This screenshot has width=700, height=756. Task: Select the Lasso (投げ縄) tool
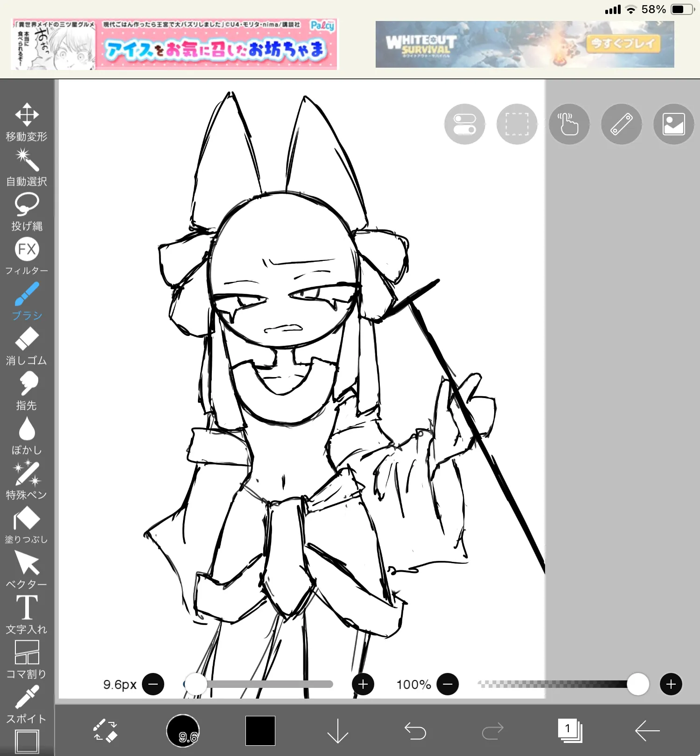click(27, 212)
